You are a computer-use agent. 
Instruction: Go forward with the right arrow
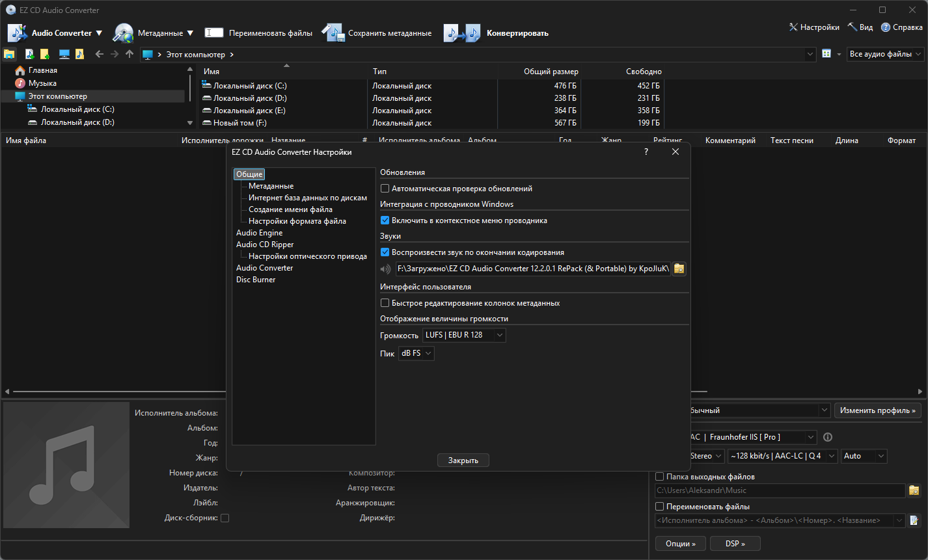[115, 54]
